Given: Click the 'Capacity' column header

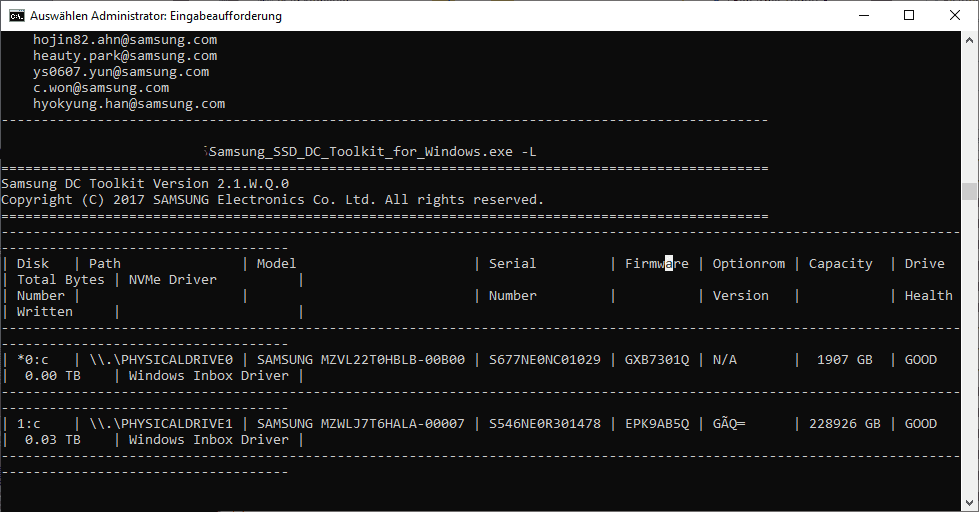Looking at the screenshot, I should (x=840, y=263).
